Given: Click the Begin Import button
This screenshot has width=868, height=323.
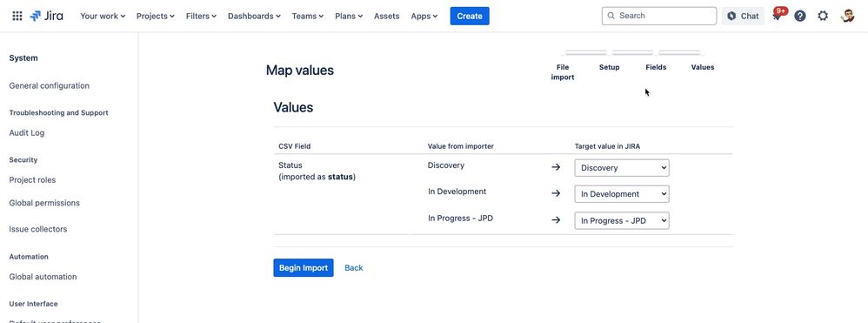Looking at the screenshot, I should pyautogui.click(x=304, y=267).
